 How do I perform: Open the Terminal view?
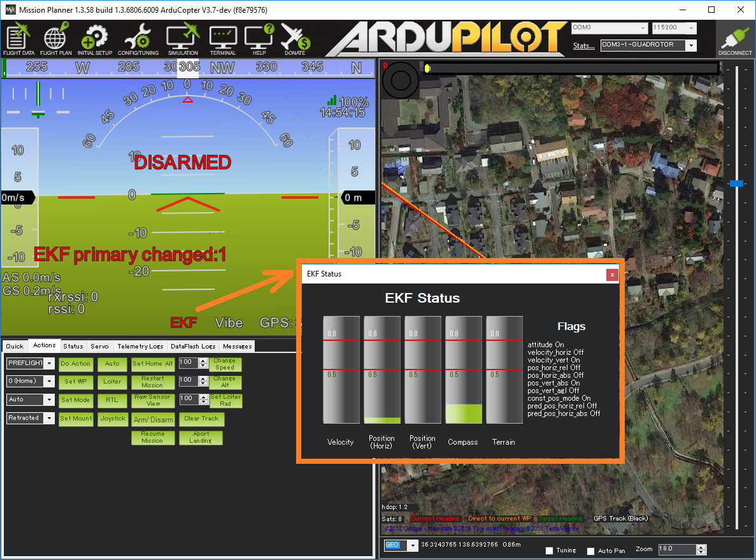coord(222,38)
